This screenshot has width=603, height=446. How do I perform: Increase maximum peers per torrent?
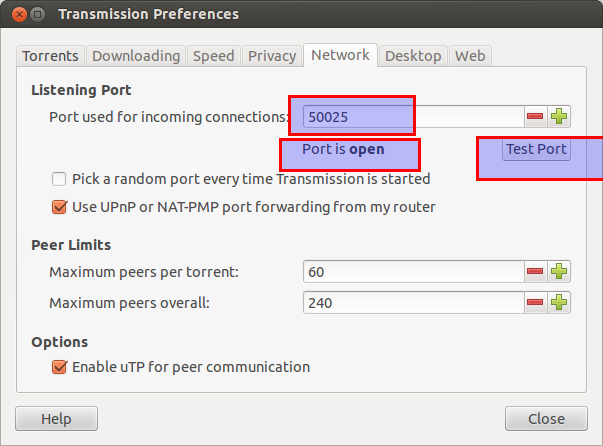coord(559,271)
